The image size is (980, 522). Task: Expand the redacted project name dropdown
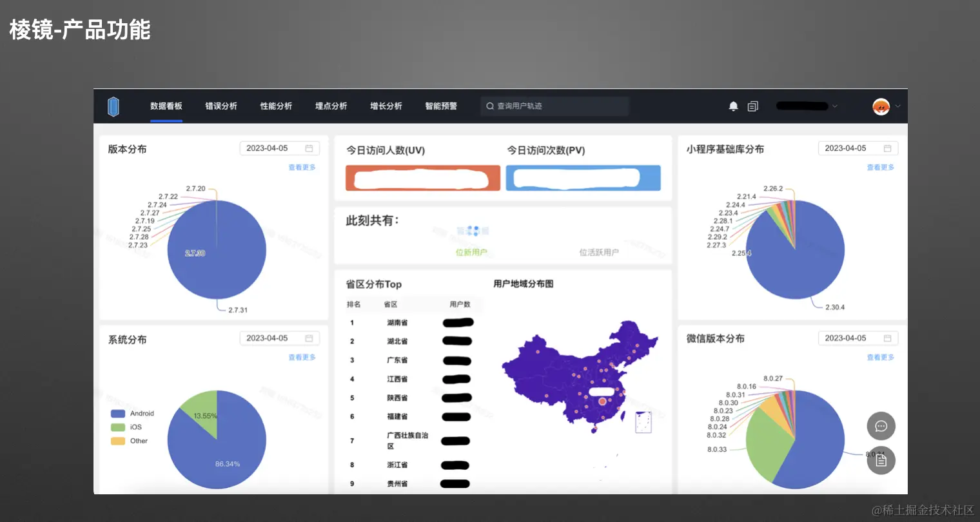click(807, 106)
